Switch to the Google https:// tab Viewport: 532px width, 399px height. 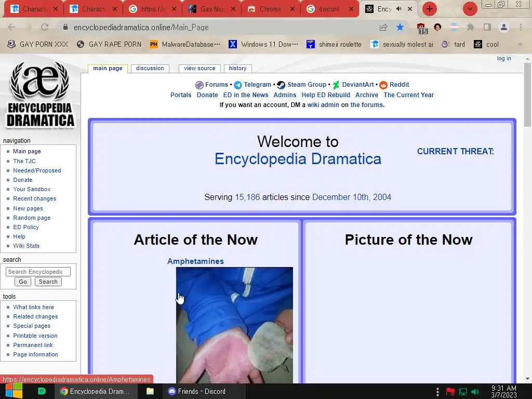point(153,9)
